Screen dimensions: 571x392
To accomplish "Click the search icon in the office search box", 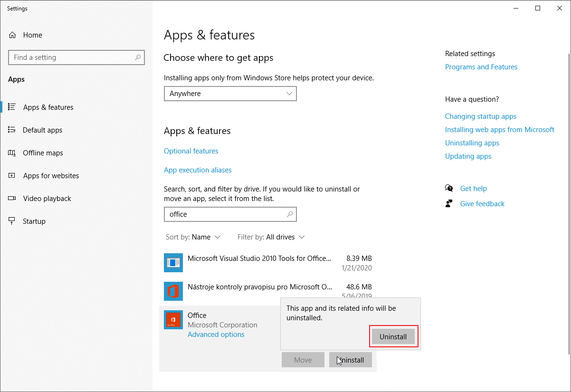I will coord(290,214).
